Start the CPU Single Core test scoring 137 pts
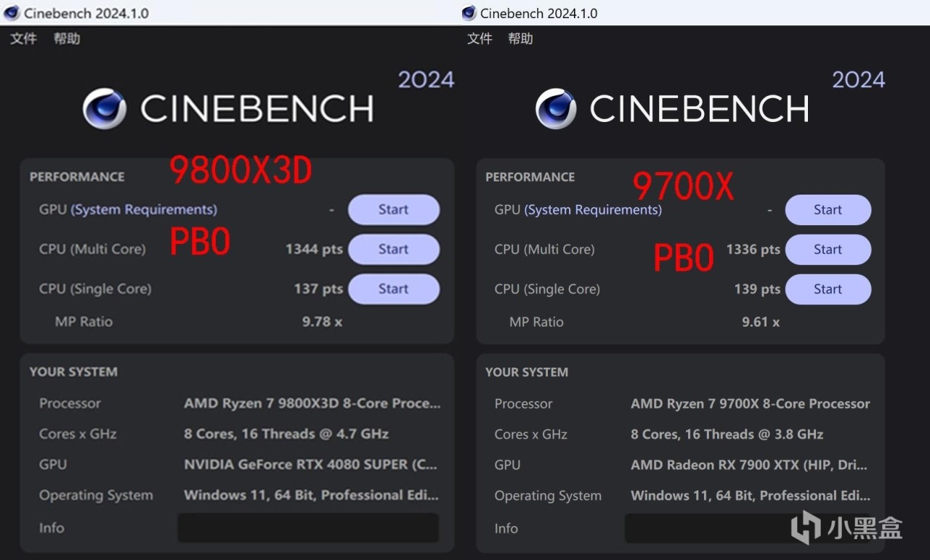 point(394,288)
